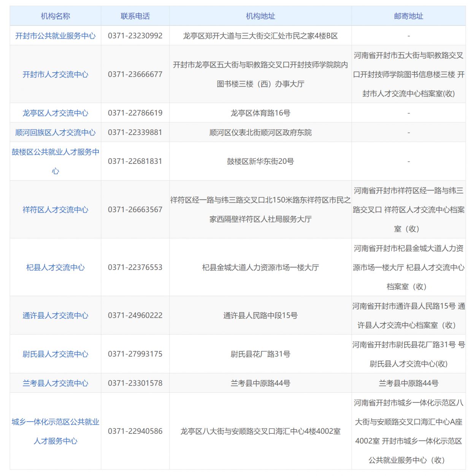Screen dimensions: 468x476
Task: Select phone number 0371-22376553
Action: pyautogui.click(x=135, y=267)
